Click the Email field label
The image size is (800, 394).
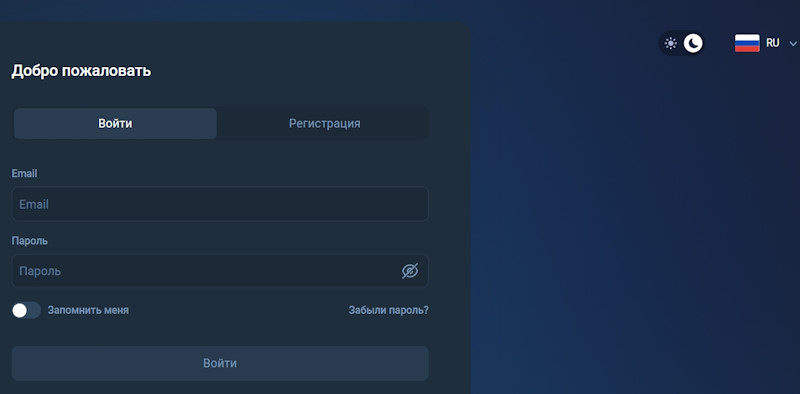pos(24,174)
